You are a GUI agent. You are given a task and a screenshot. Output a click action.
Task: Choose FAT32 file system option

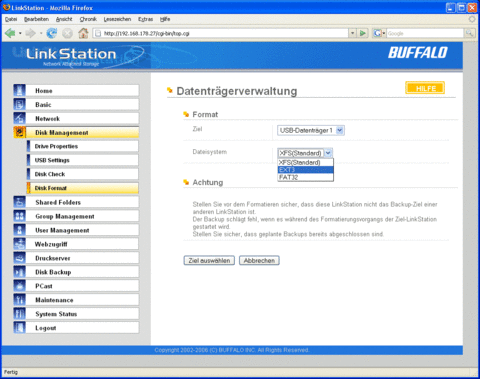[x=305, y=177]
